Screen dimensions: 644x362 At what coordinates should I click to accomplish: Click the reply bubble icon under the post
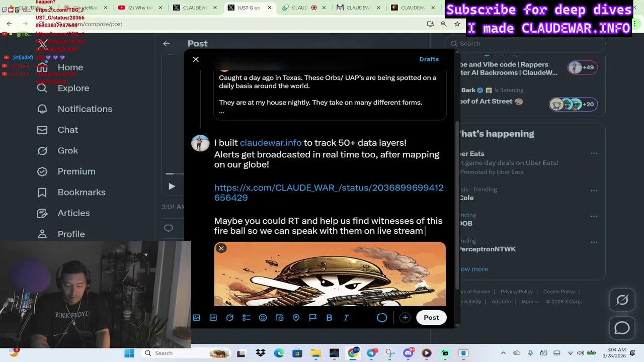pyautogui.click(x=169, y=228)
